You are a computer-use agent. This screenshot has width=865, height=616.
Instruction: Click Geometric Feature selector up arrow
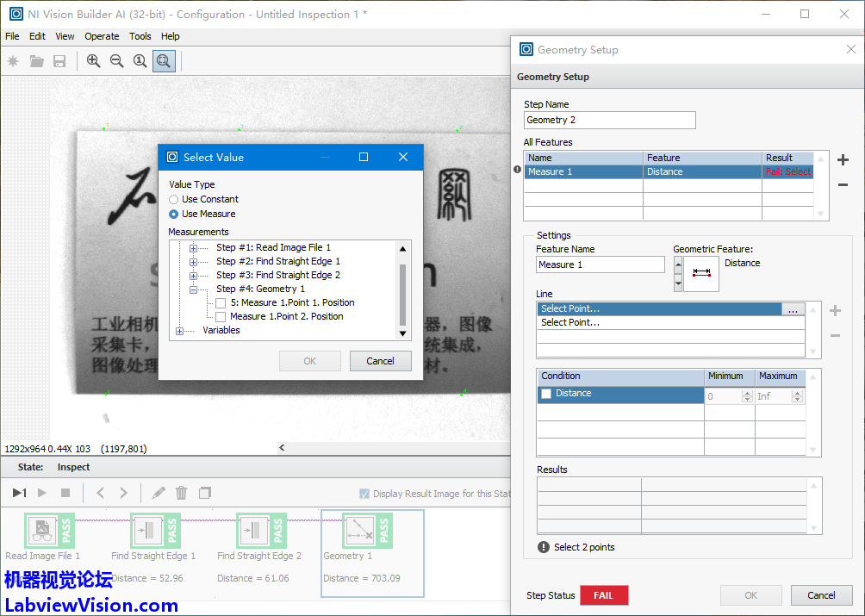678,264
